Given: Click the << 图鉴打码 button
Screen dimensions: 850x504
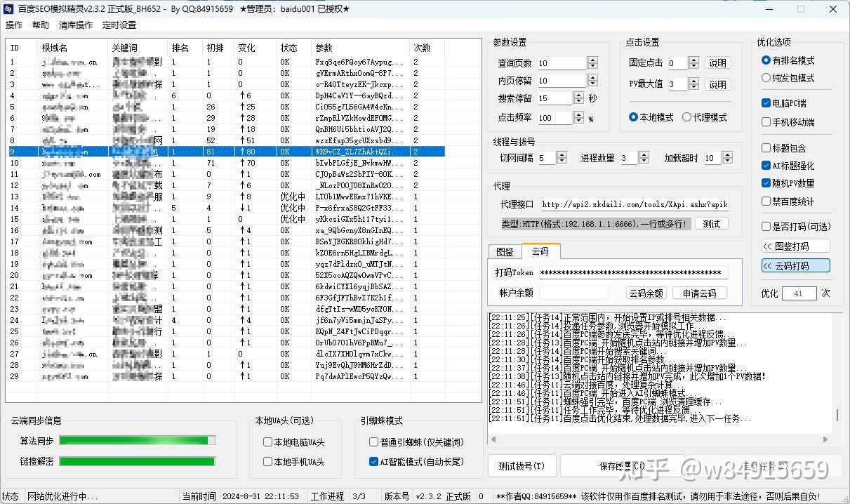Looking at the screenshot, I should click(796, 246).
